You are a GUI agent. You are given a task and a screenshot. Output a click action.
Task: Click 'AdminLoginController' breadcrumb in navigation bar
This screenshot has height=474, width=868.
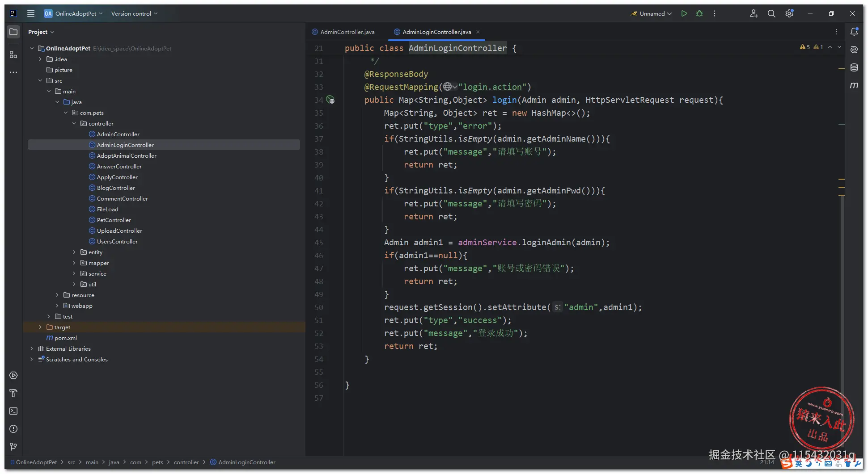click(x=247, y=462)
